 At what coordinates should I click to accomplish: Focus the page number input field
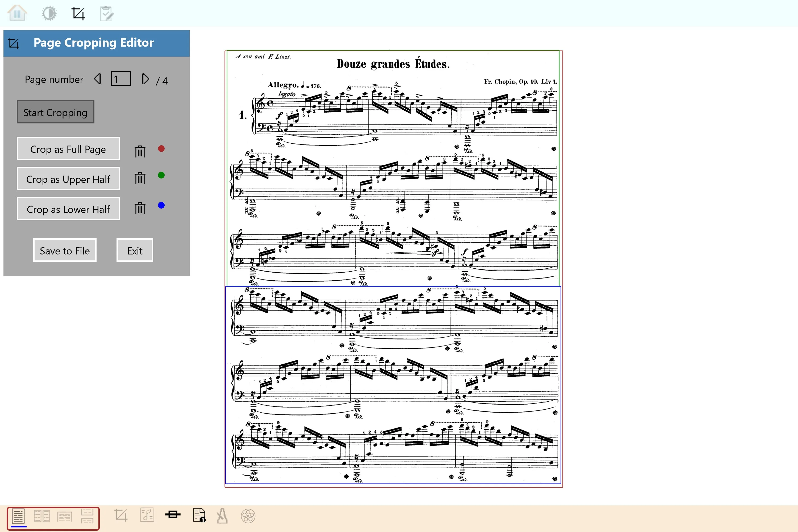tap(121, 79)
